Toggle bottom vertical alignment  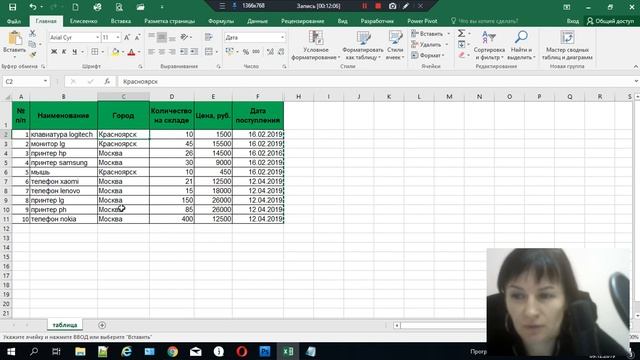pyautogui.click(x=172, y=38)
